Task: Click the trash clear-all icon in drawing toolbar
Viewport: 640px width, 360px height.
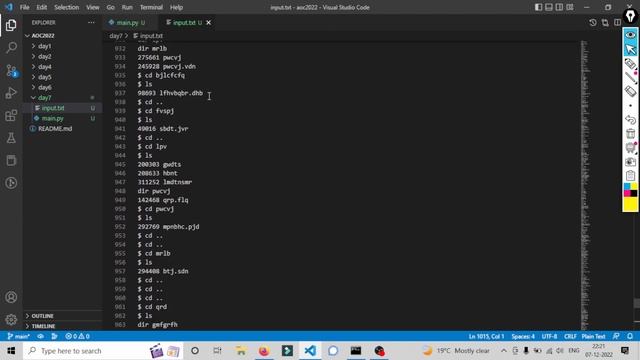Action: [630, 133]
